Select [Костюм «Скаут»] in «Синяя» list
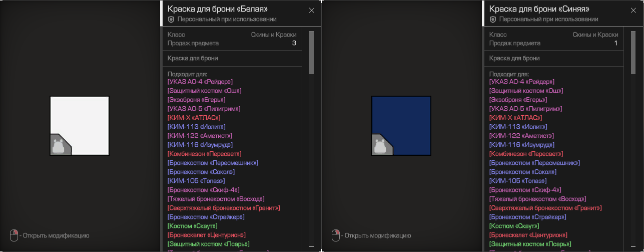The height and width of the screenshot is (252, 644). coord(514,226)
